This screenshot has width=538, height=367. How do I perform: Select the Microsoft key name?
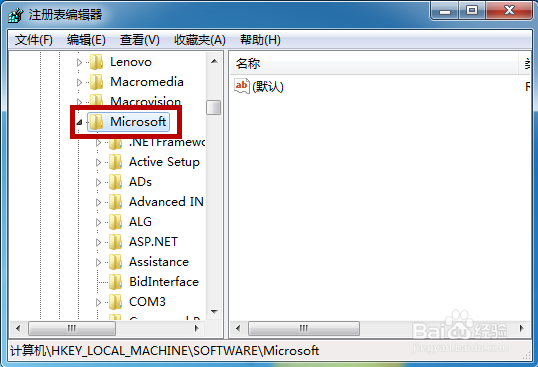138,122
